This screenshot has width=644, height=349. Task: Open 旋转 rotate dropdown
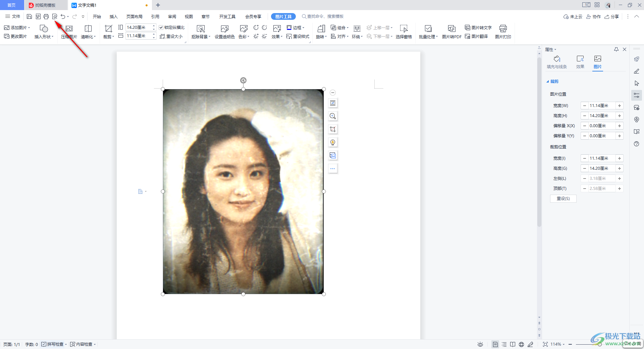(321, 32)
